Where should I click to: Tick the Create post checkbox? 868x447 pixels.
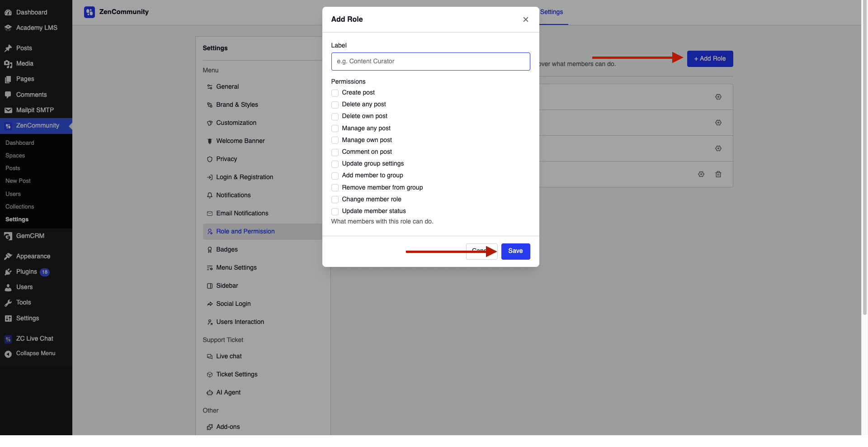coord(335,93)
